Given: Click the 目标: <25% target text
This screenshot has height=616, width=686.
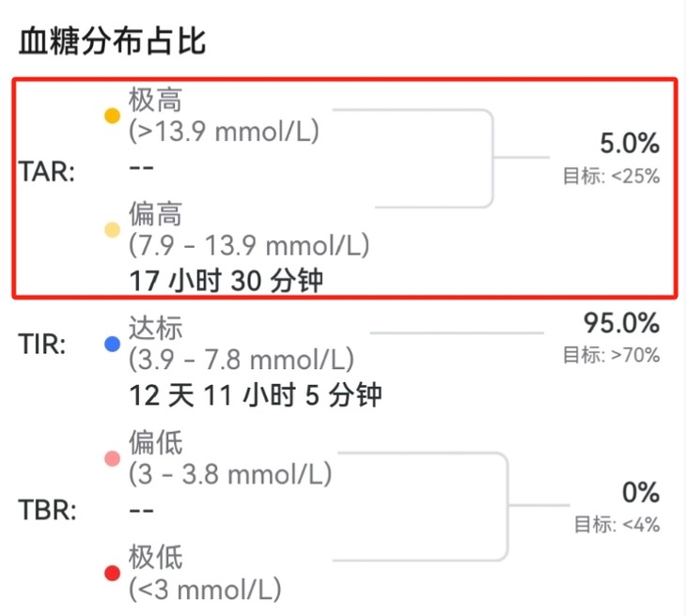Looking at the screenshot, I should [611, 176].
